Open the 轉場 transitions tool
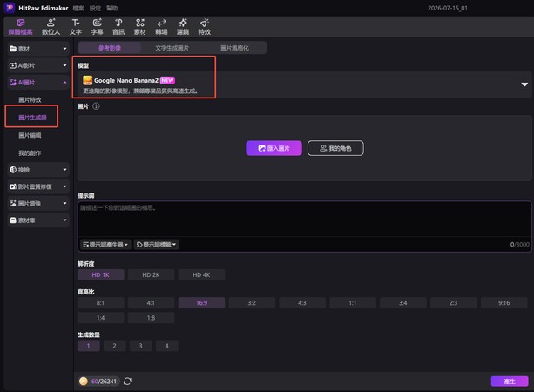The image size is (534, 392). pyautogui.click(x=161, y=27)
